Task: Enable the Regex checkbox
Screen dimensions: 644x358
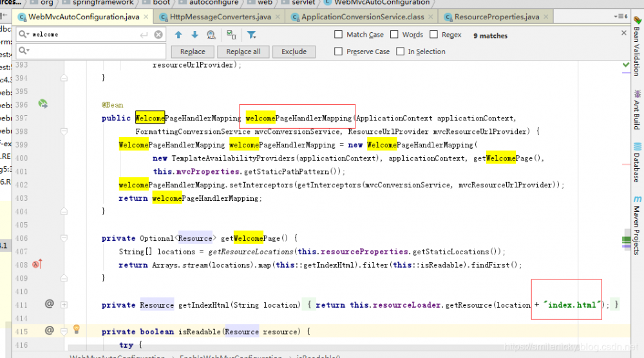Action: 433,35
